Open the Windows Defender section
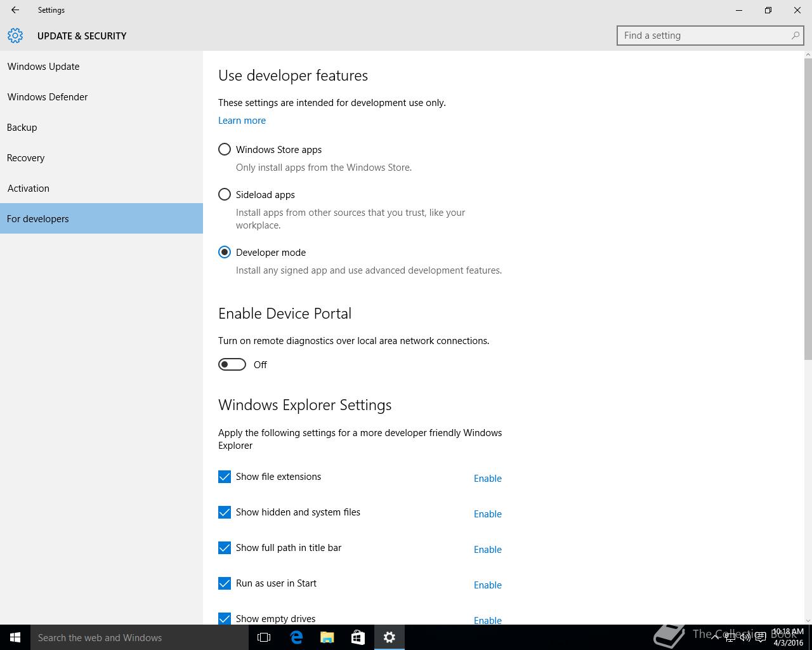Image resolution: width=812 pixels, height=650 pixels. pyautogui.click(x=101, y=96)
